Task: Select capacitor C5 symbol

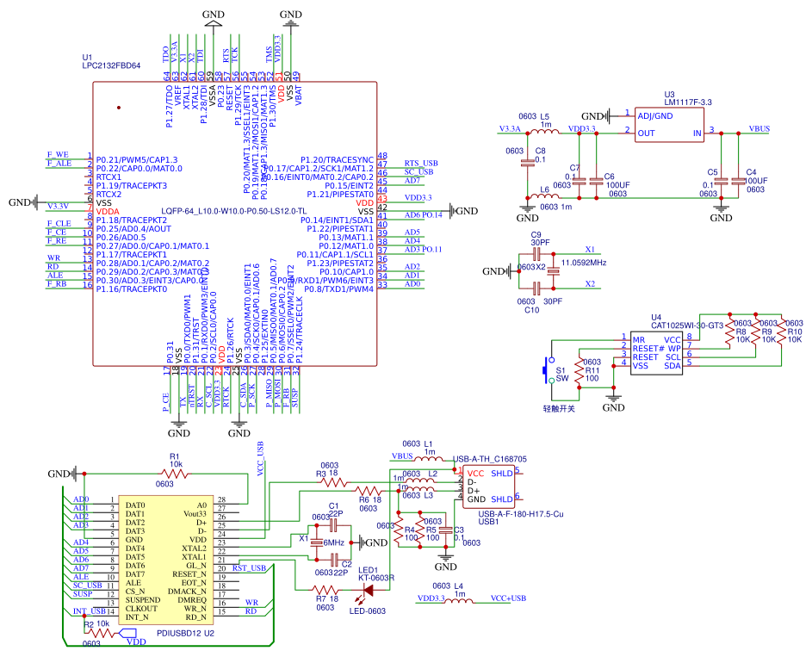Action: point(721,181)
